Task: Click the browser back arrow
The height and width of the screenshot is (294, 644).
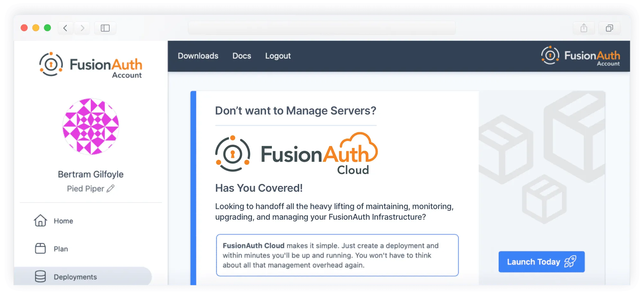Action: (65, 28)
